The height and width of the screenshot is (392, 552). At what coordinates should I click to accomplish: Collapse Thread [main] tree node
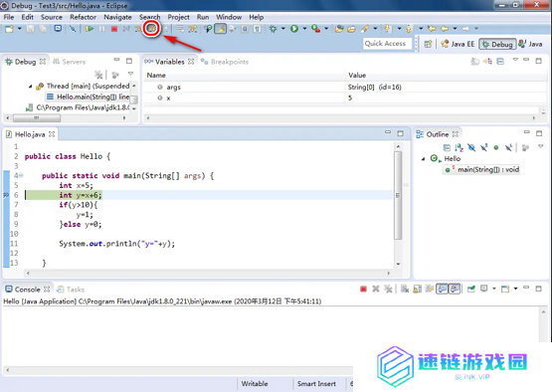(30, 86)
